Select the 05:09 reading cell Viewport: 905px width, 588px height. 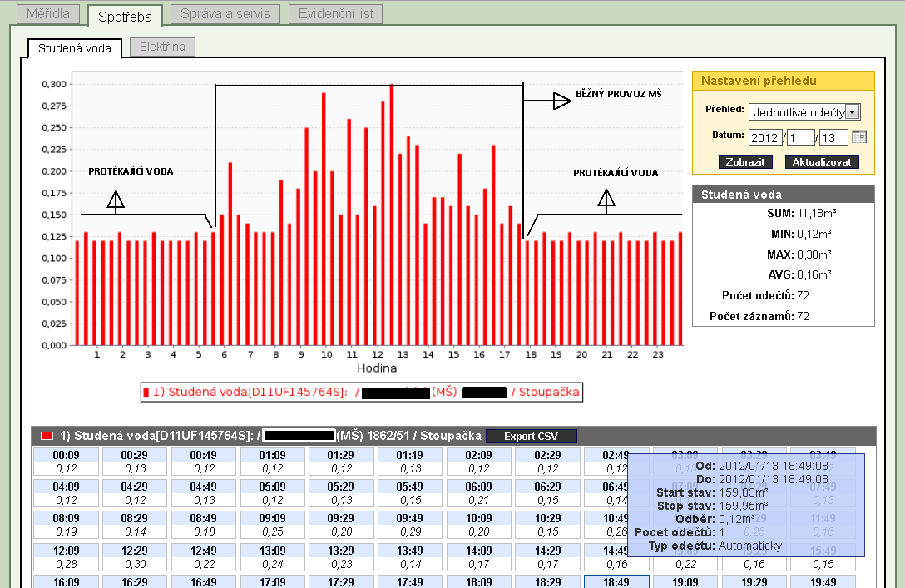click(x=273, y=493)
